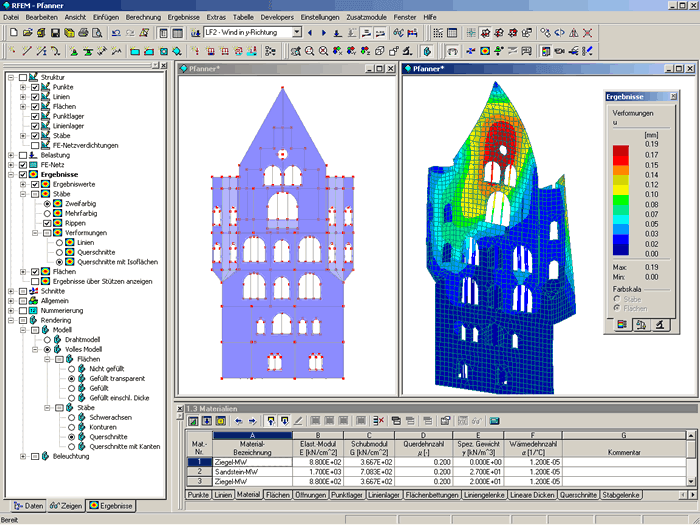Click the Kommentar cell of material row 1

click(x=624, y=462)
